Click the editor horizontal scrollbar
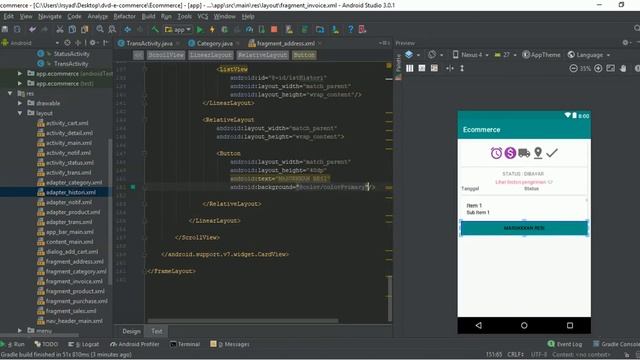Screen dimensions: 640x360 click(x=242, y=321)
